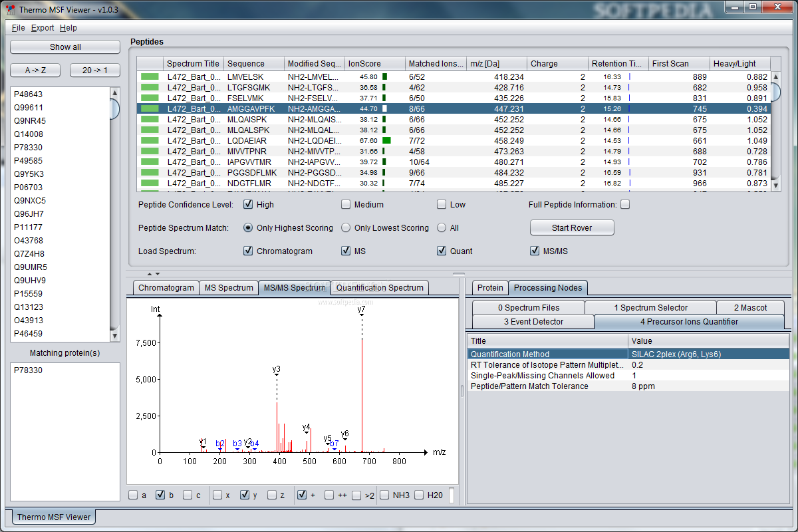
Task: Sort by Heavy/Light column header
Action: pyautogui.click(x=740, y=63)
